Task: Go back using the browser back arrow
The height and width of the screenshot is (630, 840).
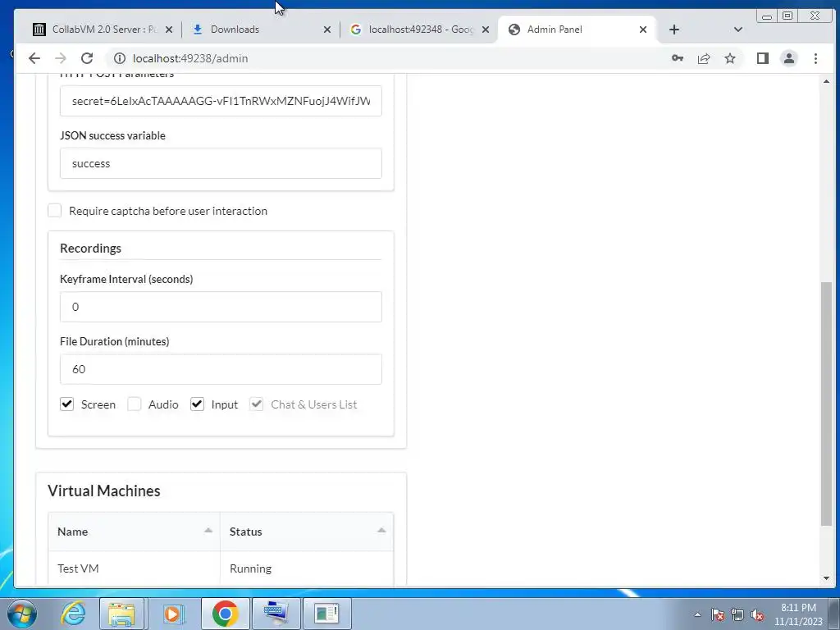Action: 34,58
